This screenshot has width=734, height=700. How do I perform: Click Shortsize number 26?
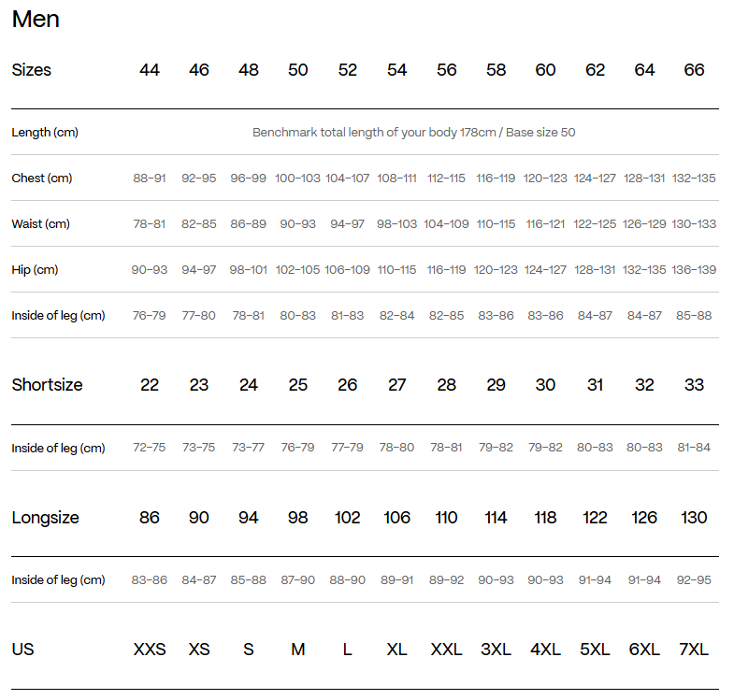[x=347, y=385]
